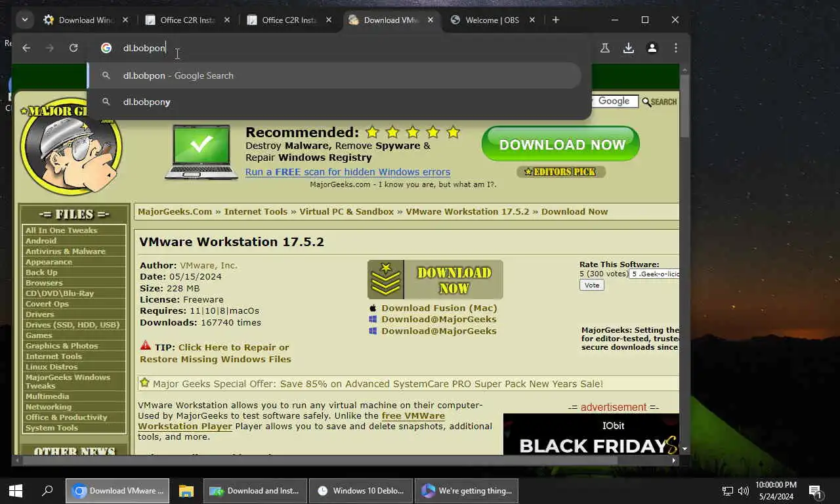Image resolution: width=840 pixels, height=504 pixels.
Task: Click the first Download@MajorGeeks link
Action: (439, 319)
